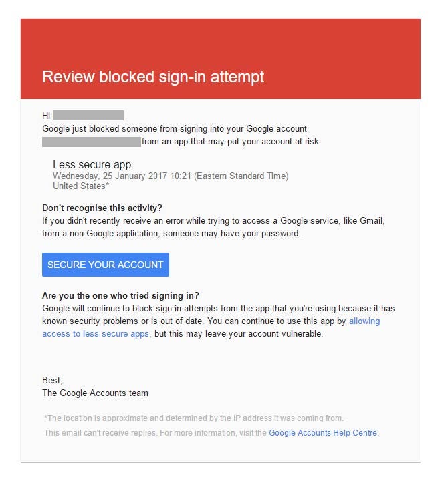The height and width of the screenshot is (483, 448).
Task: Click the Review blocked sign-in attempt header
Action: [x=153, y=77]
